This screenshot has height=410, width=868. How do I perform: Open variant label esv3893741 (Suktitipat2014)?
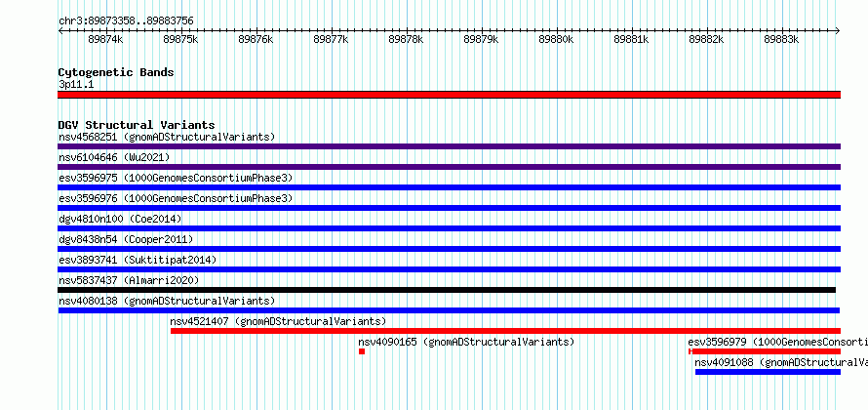pyautogui.click(x=138, y=260)
